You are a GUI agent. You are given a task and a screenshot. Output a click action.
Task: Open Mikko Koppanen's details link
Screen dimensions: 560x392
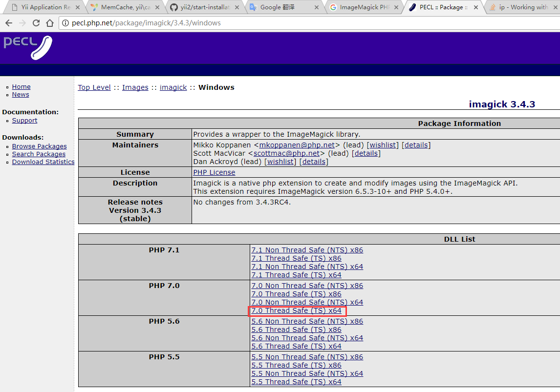416,145
